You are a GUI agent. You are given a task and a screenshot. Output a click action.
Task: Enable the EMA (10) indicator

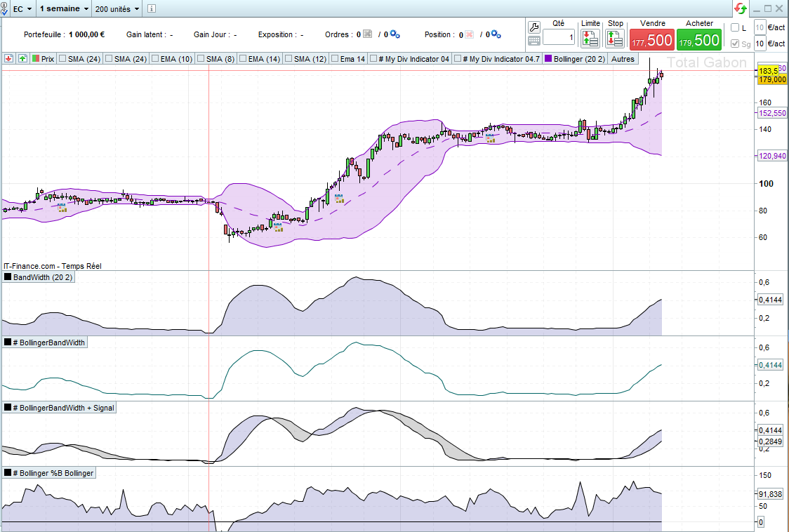click(155, 59)
